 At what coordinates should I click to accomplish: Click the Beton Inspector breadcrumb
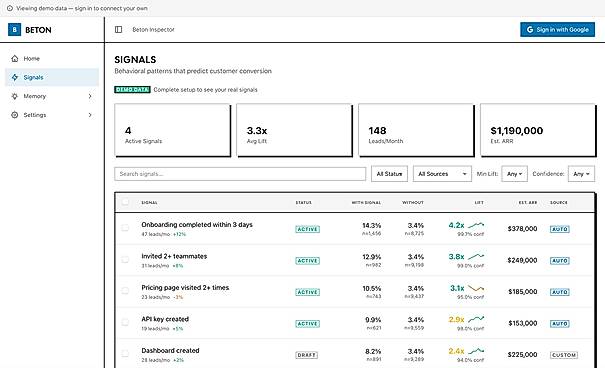coord(153,30)
